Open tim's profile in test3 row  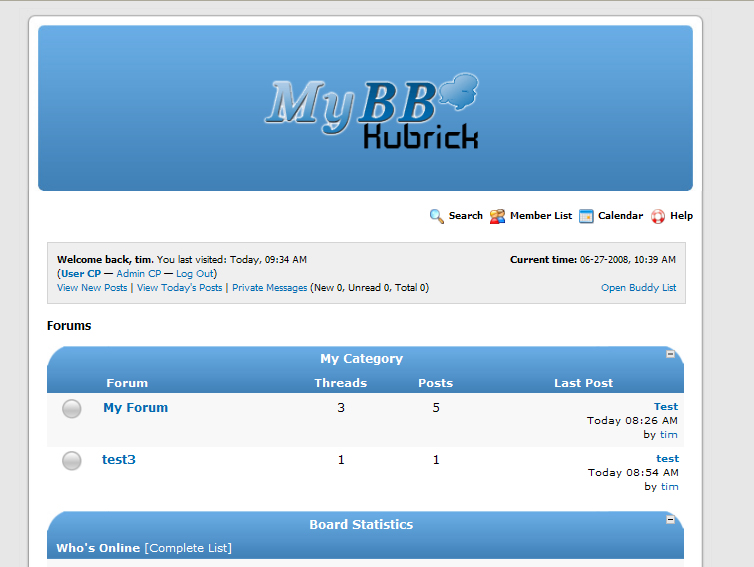[x=669, y=487]
